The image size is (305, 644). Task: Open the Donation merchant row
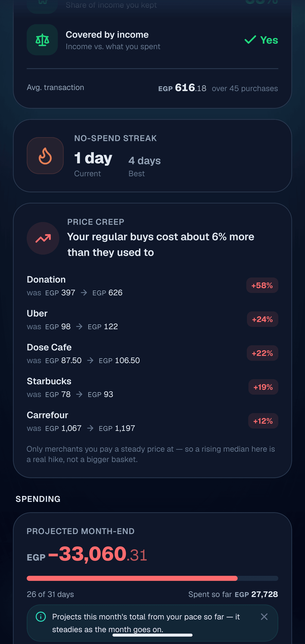(x=152, y=286)
